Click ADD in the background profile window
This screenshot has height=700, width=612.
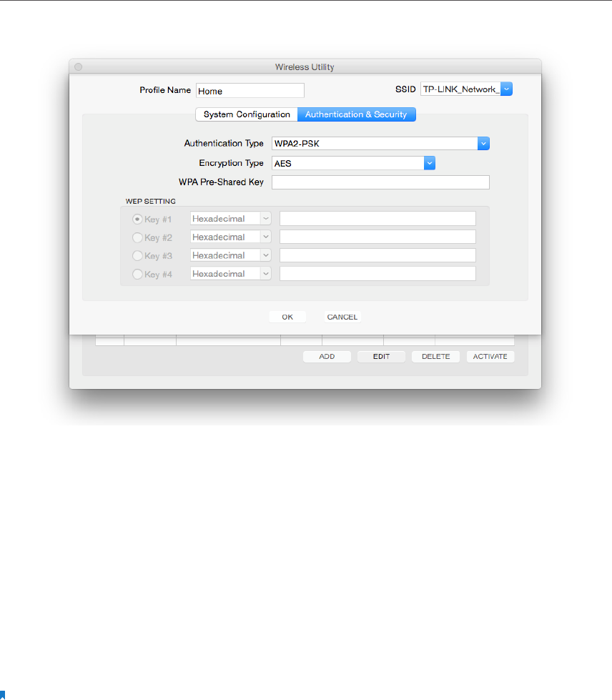pyautogui.click(x=327, y=357)
